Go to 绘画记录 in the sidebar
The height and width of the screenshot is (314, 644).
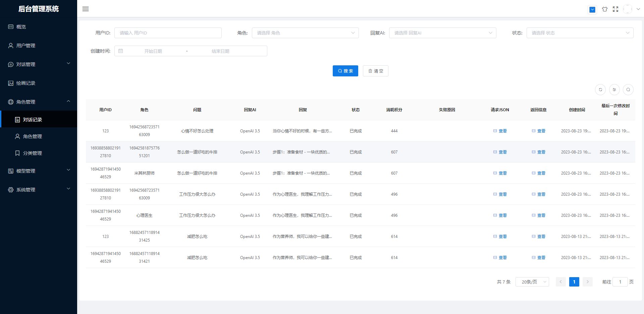(x=26, y=83)
